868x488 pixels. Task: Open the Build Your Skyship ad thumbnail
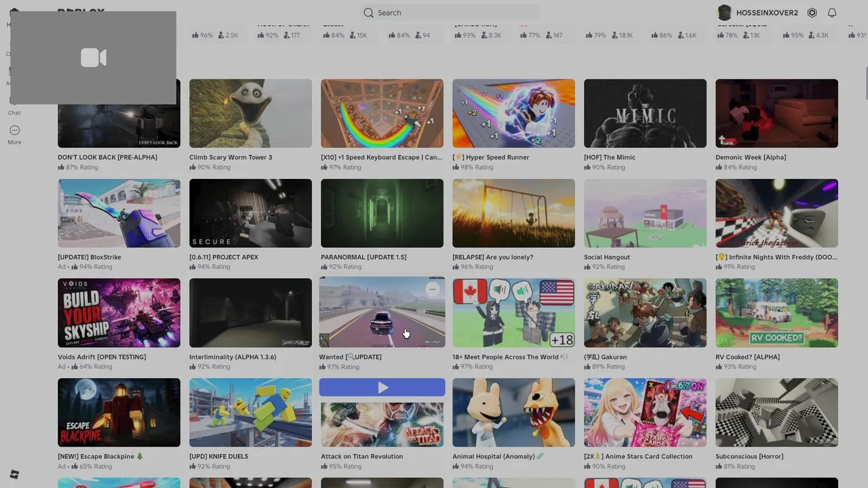pos(119,312)
